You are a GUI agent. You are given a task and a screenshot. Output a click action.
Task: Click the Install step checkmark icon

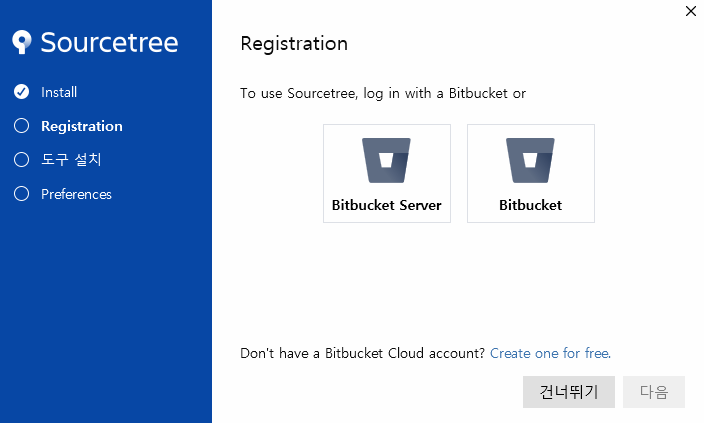click(22, 92)
